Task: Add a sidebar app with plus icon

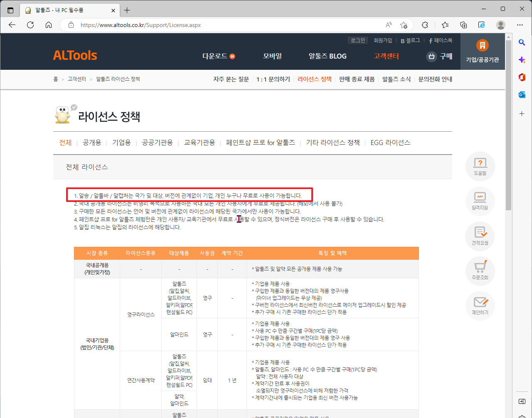Action: click(522, 113)
